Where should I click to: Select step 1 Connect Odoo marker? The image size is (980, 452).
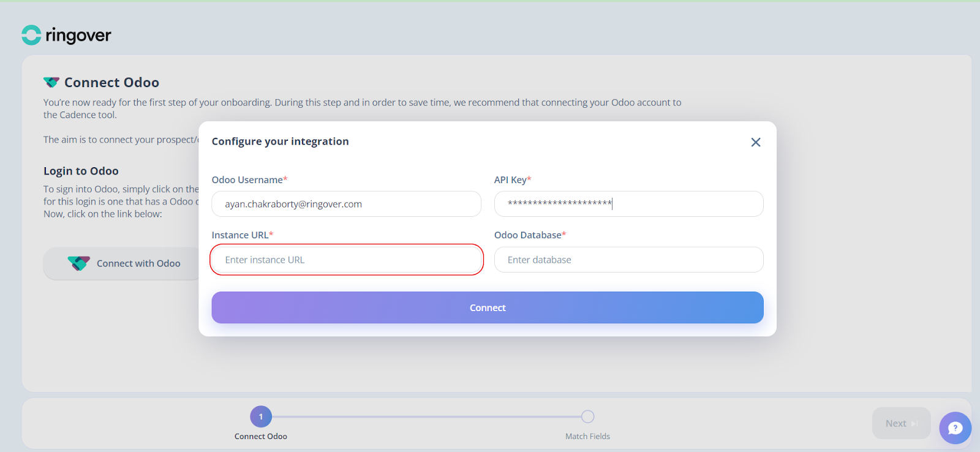coord(261,416)
